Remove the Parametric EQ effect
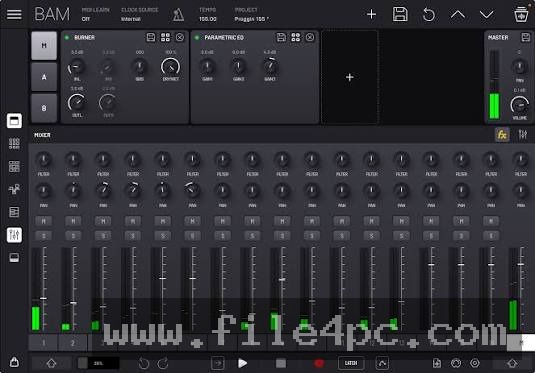Screen dimensions: 535x373 click(310, 37)
